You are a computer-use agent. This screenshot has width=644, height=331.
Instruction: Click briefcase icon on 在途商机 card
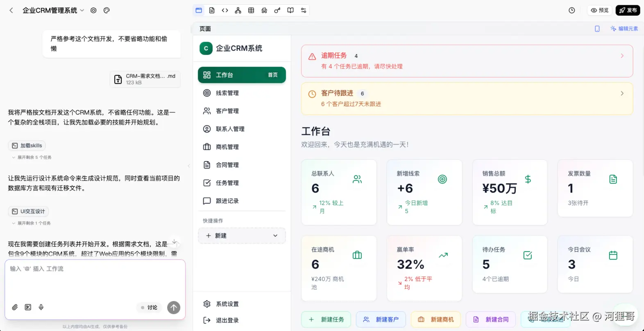tap(357, 255)
